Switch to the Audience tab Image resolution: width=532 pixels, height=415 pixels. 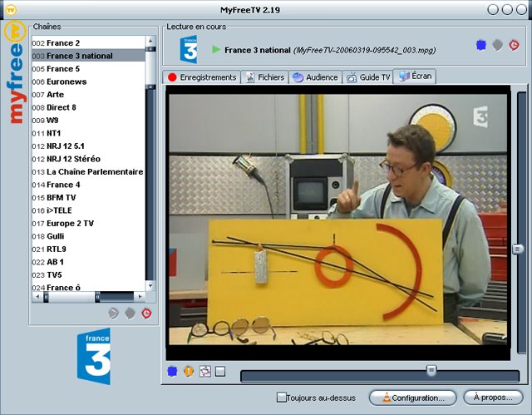[315, 77]
